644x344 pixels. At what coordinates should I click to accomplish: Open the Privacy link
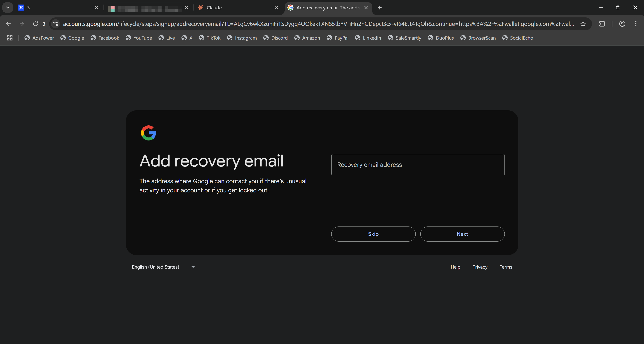click(x=480, y=267)
